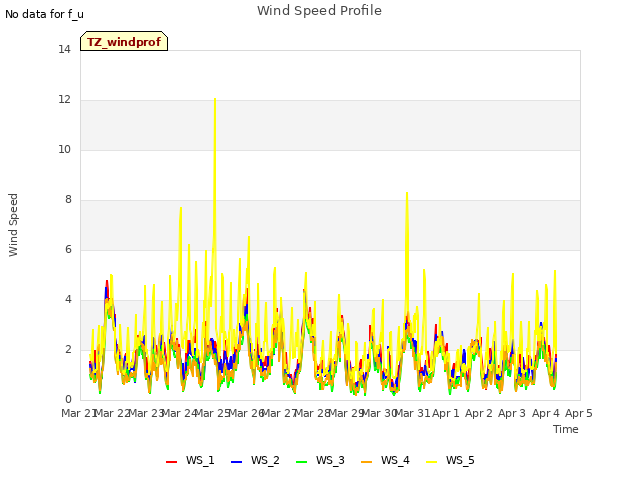Click the Mar 25 x-axis tick label
The height and width of the screenshot is (480, 640).
coord(212,413)
